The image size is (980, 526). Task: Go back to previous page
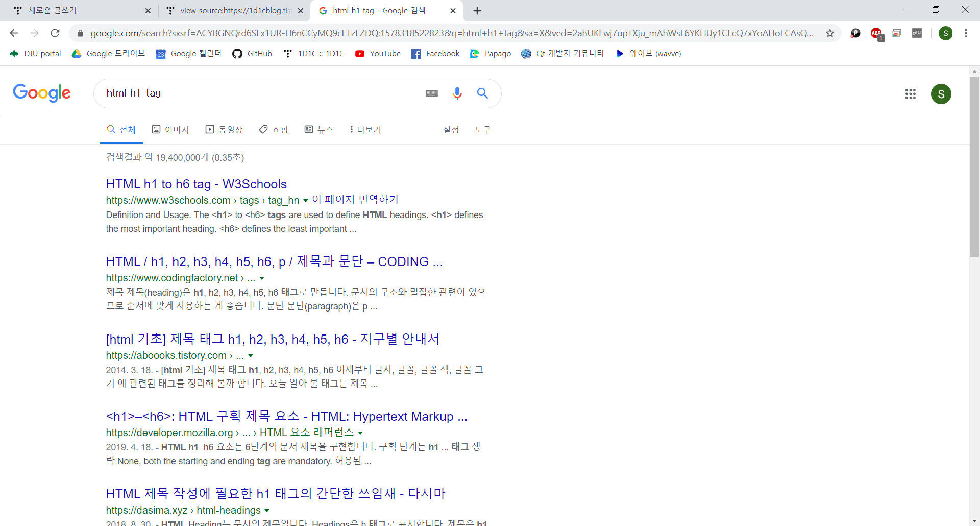click(x=14, y=33)
